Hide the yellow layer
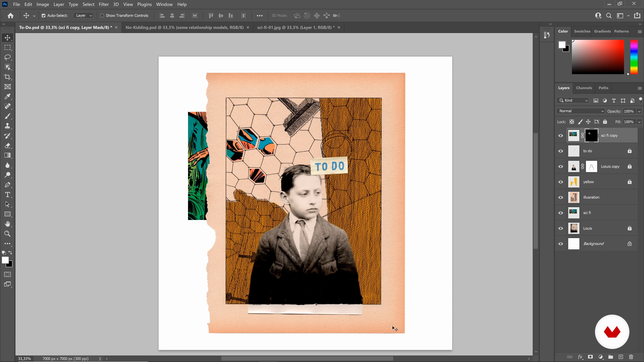Image resolution: width=644 pixels, height=362 pixels. [x=561, y=182]
